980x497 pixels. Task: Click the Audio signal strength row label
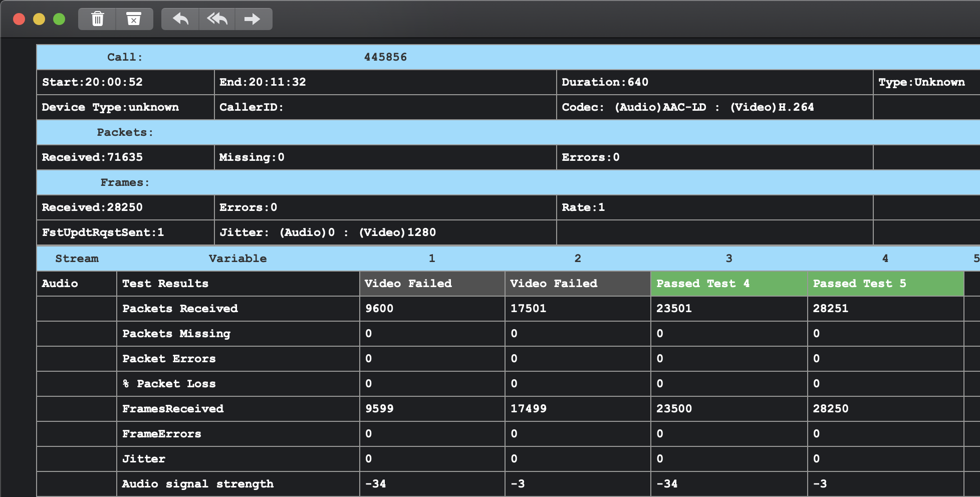point(198,484)
